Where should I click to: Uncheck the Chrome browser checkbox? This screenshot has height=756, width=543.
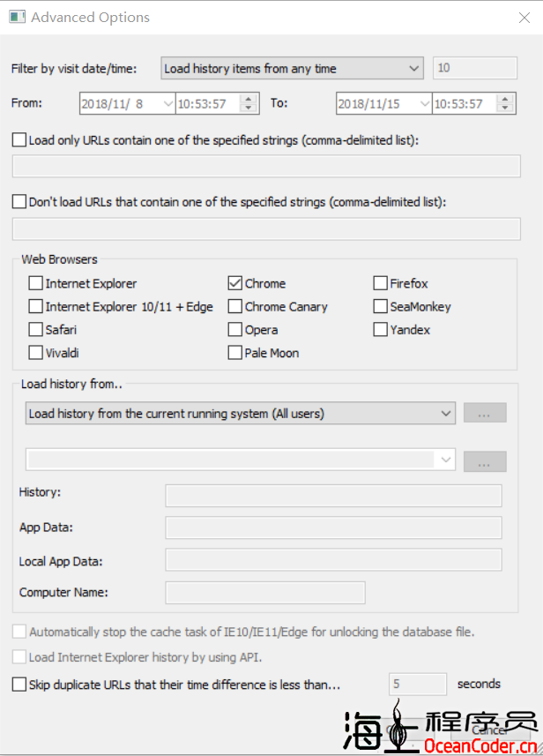pos(235,283)
